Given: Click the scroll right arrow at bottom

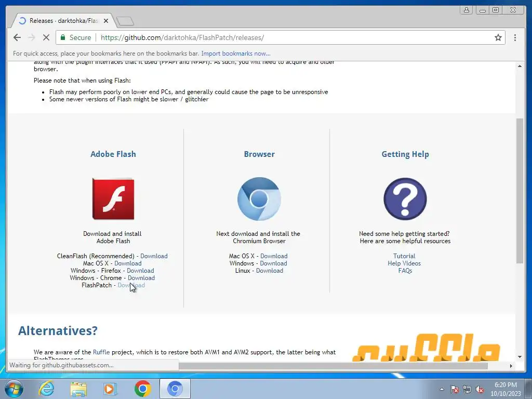Looking at the screenshot, I should (511, 366).
